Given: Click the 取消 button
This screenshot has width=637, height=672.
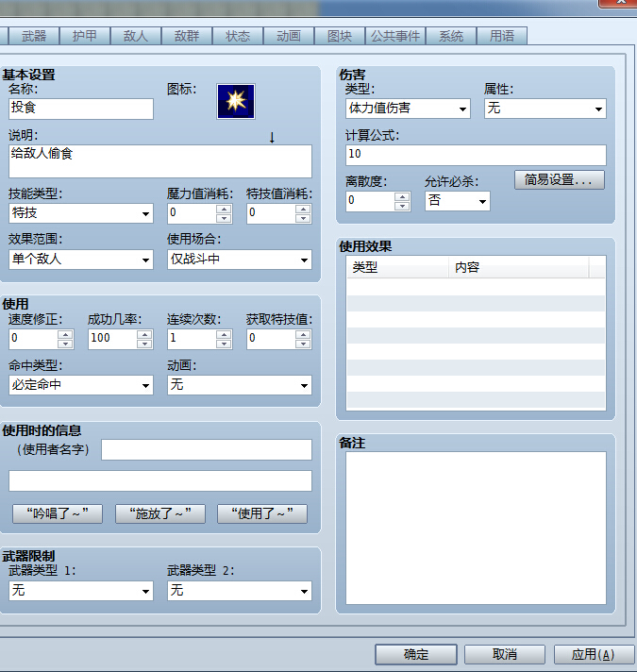Looking at the screenshot, I should (x=505, y=654).
